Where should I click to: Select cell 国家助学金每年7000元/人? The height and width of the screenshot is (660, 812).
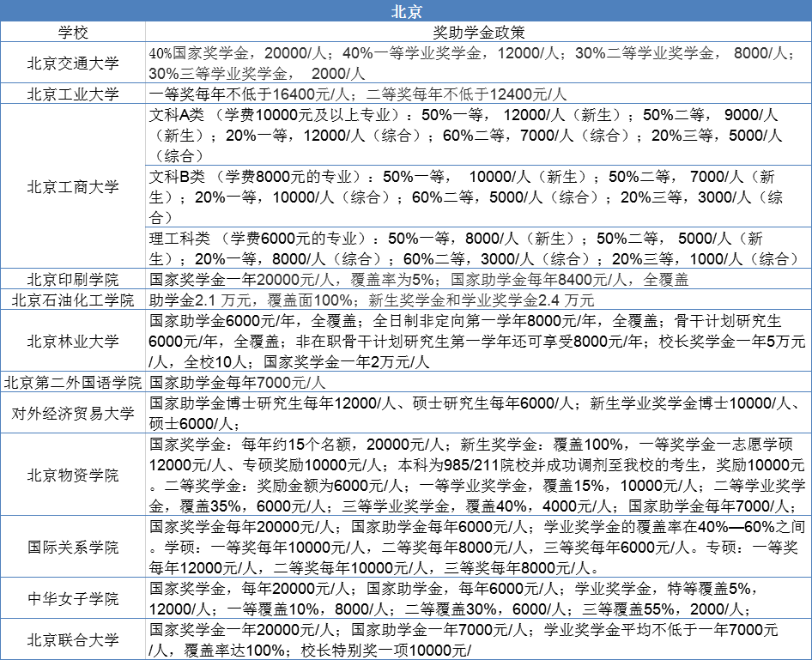478,382
